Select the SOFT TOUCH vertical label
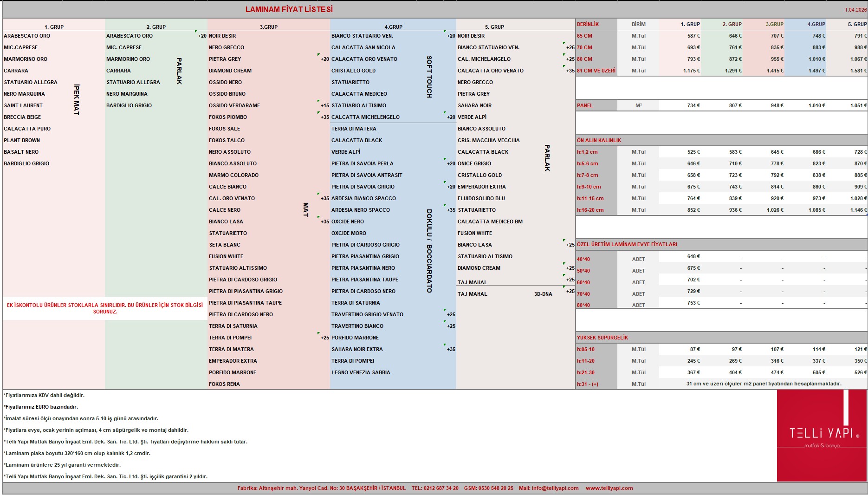Viewport: 868px width, 495px height. pyautogui.click(x=429, y=77)
